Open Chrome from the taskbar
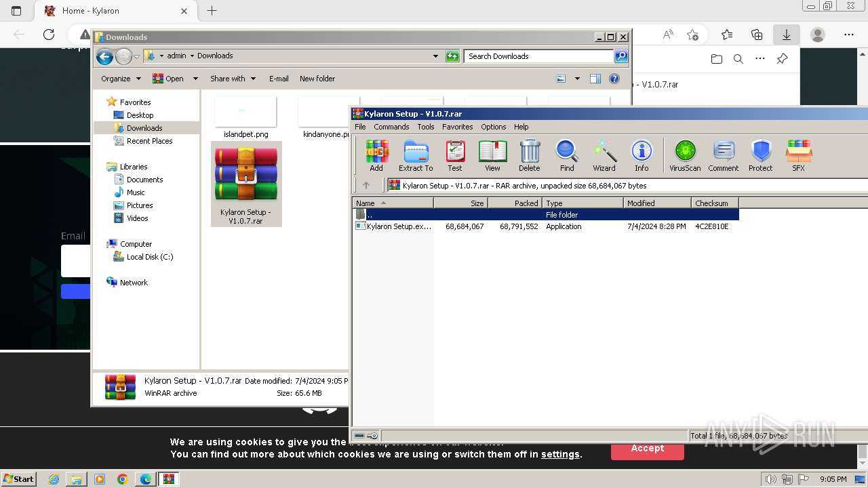 click(x=123, y=479)
